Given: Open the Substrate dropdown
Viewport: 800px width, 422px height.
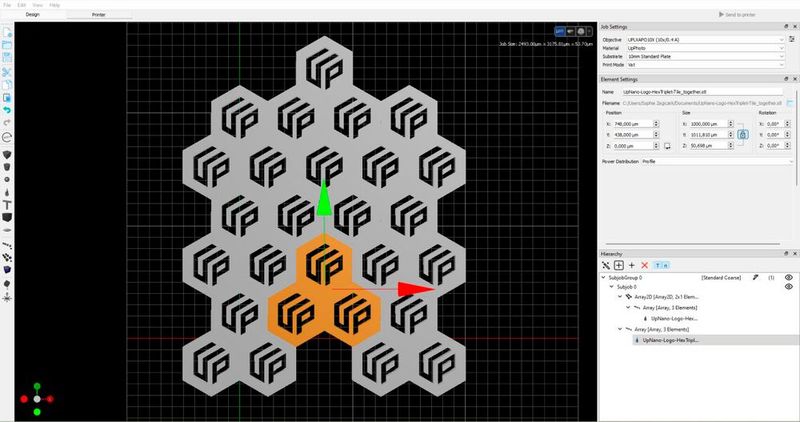Looking at the screenshot, I should tap(704, 57).
